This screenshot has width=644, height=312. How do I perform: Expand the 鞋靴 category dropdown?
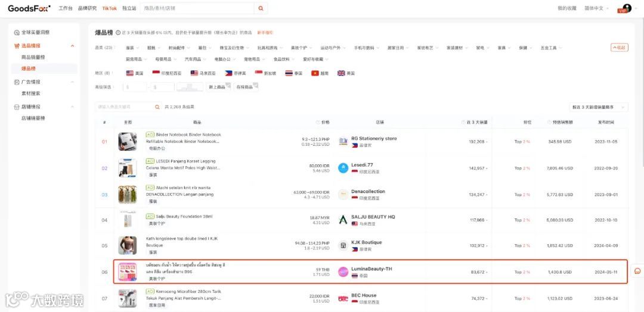154,48
